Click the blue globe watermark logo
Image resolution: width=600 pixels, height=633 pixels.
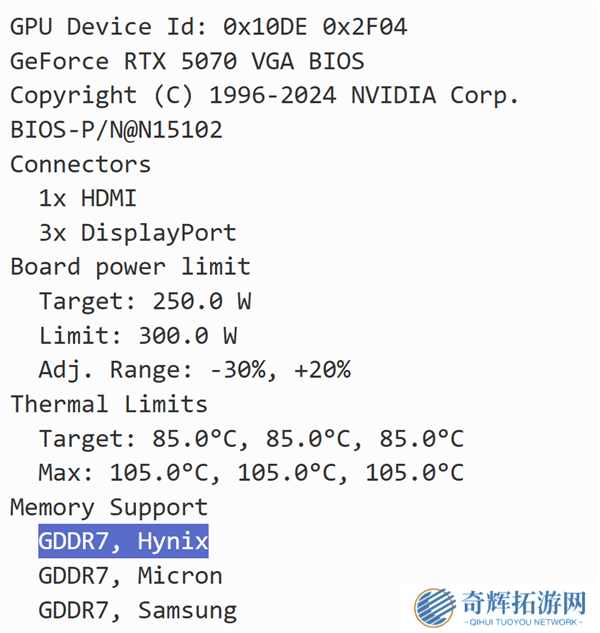point(435,607)
